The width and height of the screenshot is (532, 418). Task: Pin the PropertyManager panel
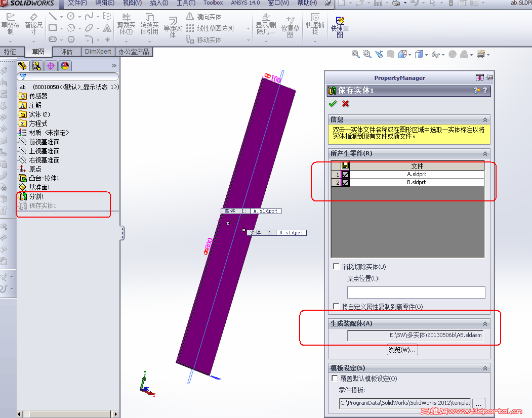coord(489,77)
